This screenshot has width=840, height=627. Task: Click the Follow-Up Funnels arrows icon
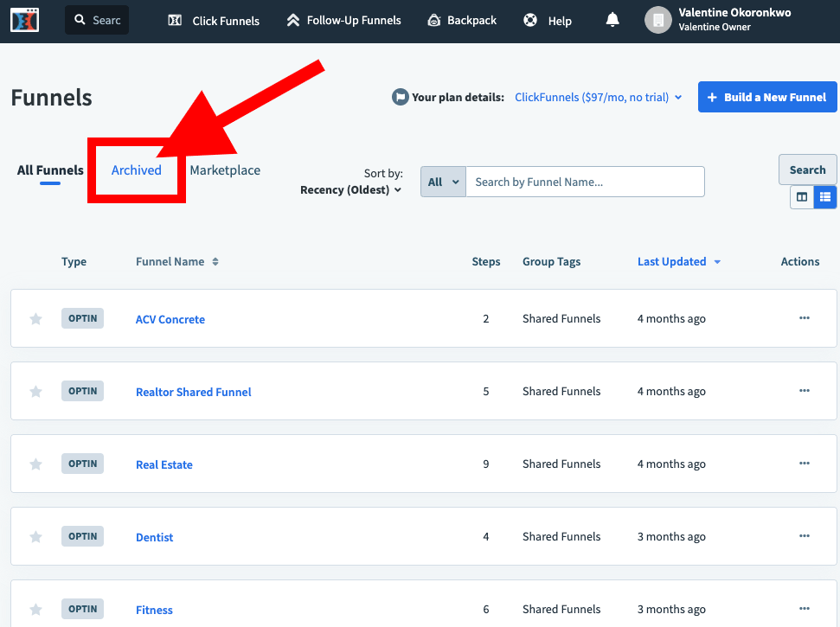[x=293, y=21]
